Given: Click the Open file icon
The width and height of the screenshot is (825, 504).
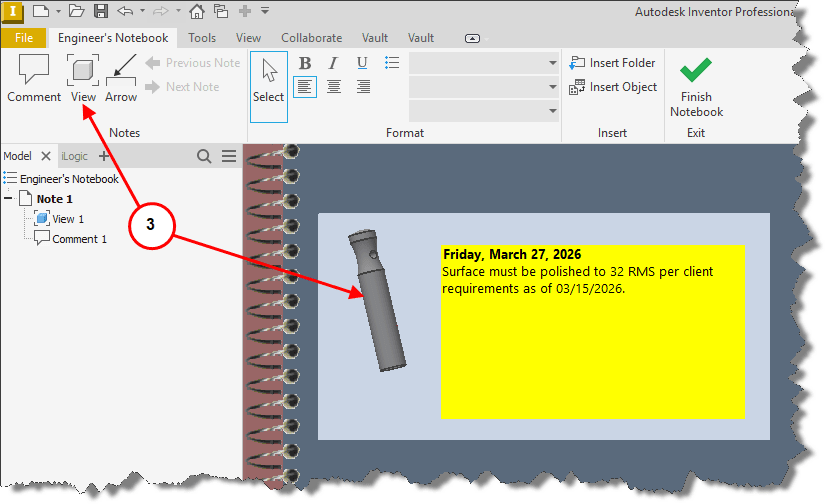Looking at the screenshot, I should coord(77,11).
